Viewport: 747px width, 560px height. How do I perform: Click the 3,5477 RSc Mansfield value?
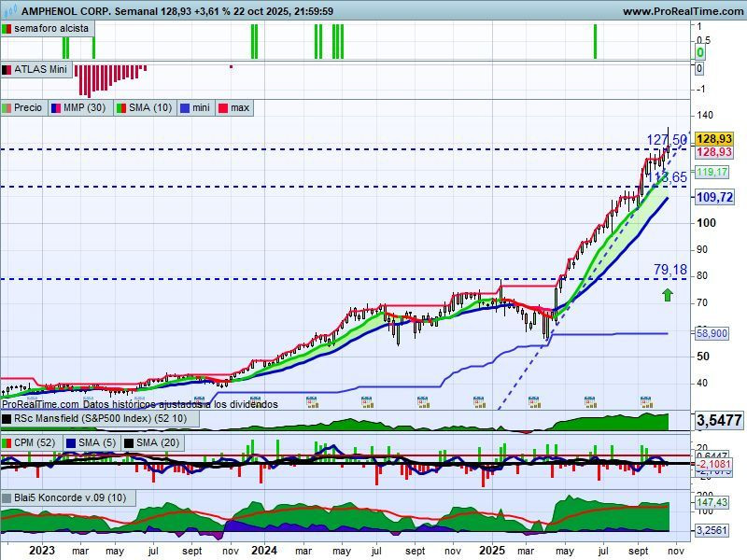719,420
